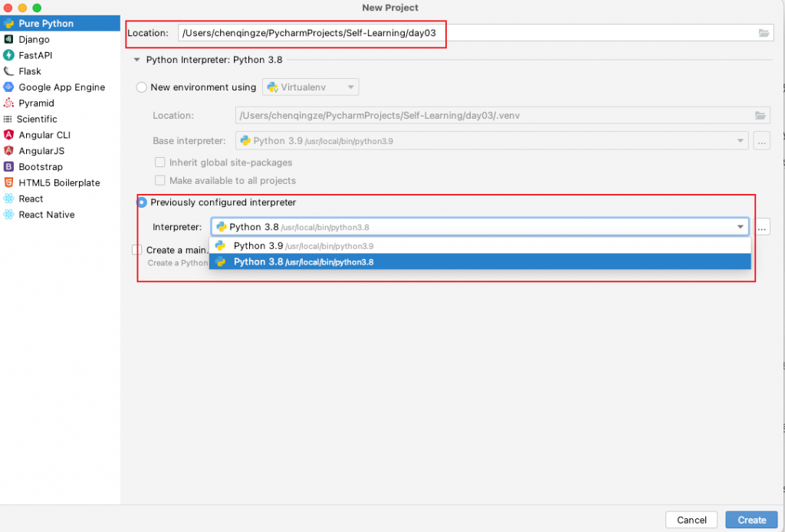
Task: Select Flask project type
Action: [x=60, y=71]
